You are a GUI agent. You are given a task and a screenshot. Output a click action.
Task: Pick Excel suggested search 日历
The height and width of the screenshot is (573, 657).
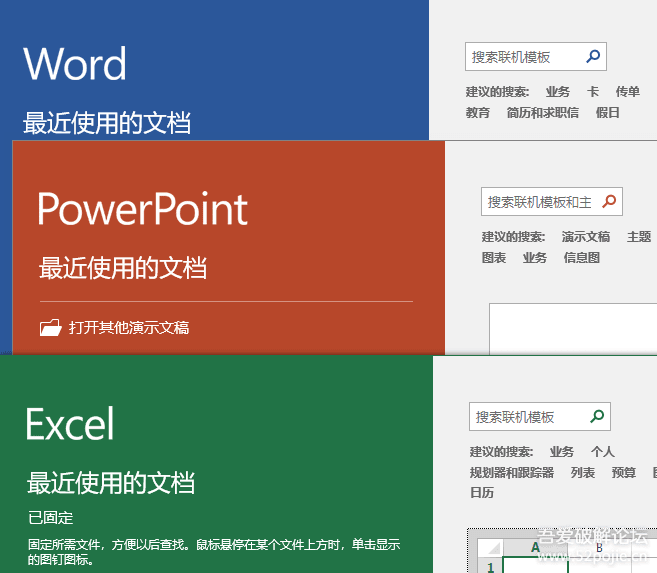[x=482, y=493]
